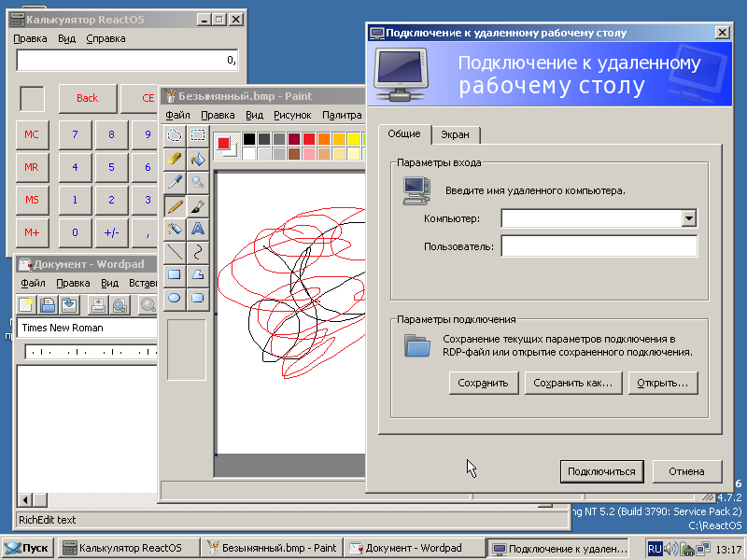Click Wordpad horizontal scrollbar left arrow
The height and width of the screenshot is (560, 747).
pos(25,500)
